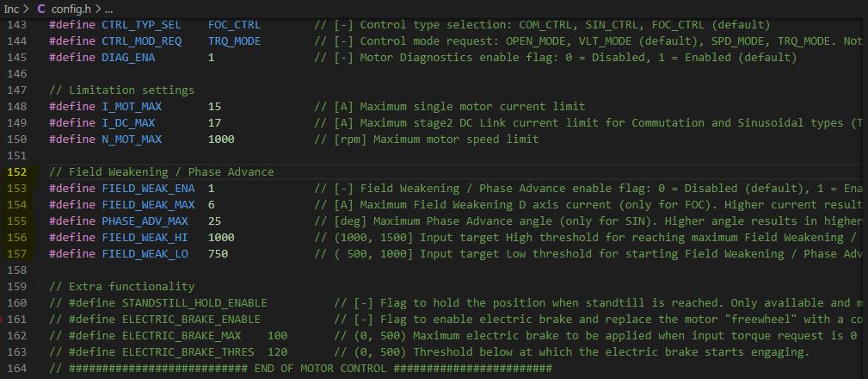Screen dimensions: 868x379
Task: Click the FIELD_WEAK_ENA macro name
Action: (148, 188)
